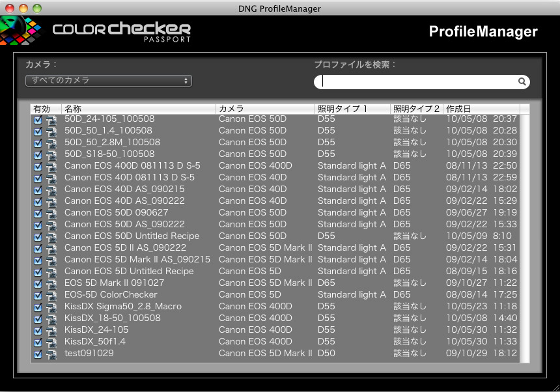
Task: Sort list by 有効 column header
Action: pos(46,109)
